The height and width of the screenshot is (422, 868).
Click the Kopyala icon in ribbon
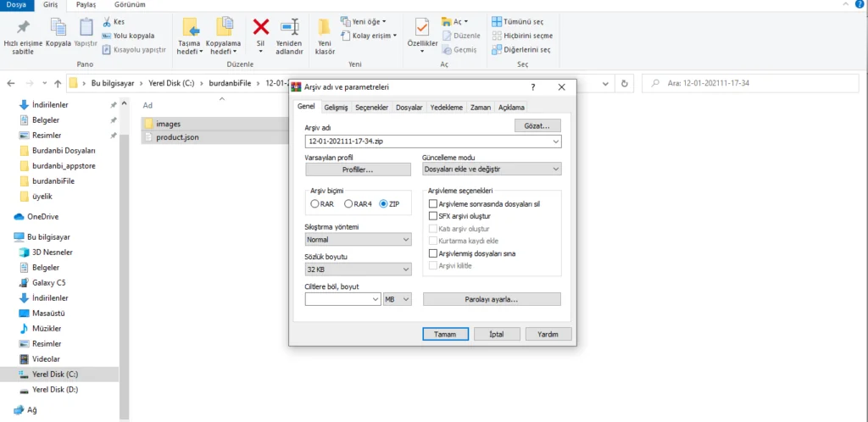(x=58, y=26)
